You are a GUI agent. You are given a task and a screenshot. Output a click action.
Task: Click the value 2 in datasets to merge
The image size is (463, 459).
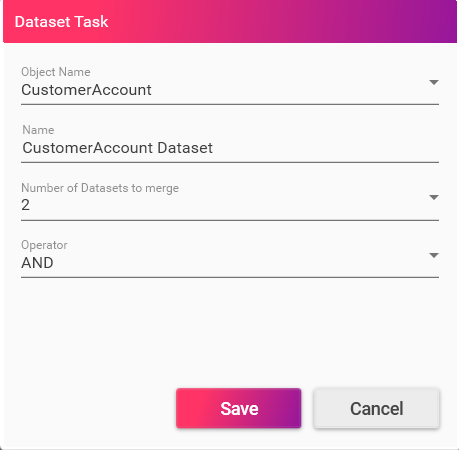tap(26, 205)
